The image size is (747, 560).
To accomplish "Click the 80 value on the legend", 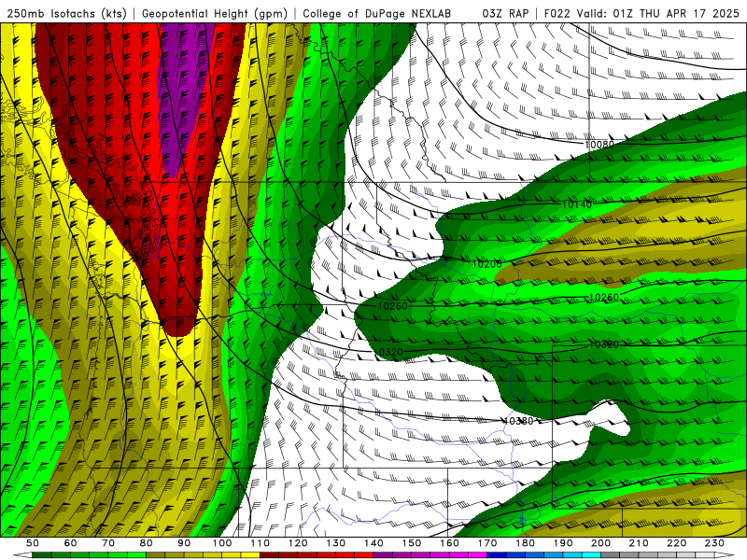I will (x=147, y=543).
